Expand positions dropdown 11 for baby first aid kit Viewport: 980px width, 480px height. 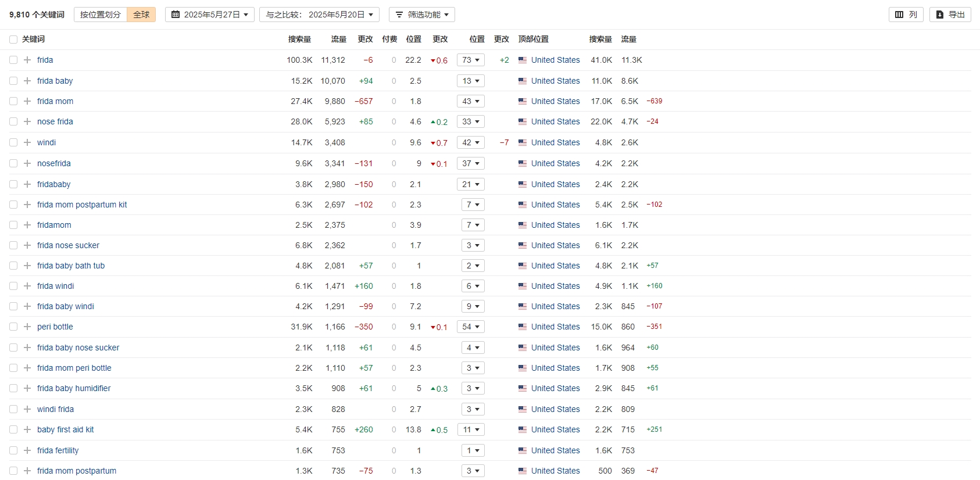coord(471,429)
